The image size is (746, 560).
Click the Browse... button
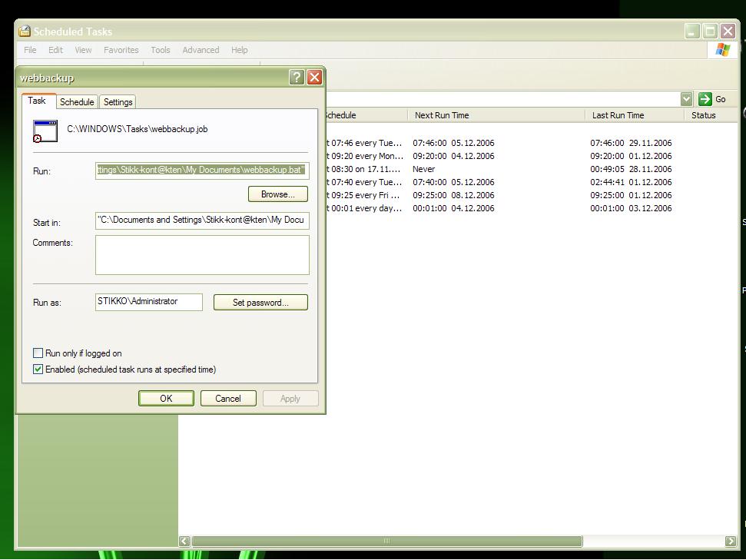(x=278, y=194)
